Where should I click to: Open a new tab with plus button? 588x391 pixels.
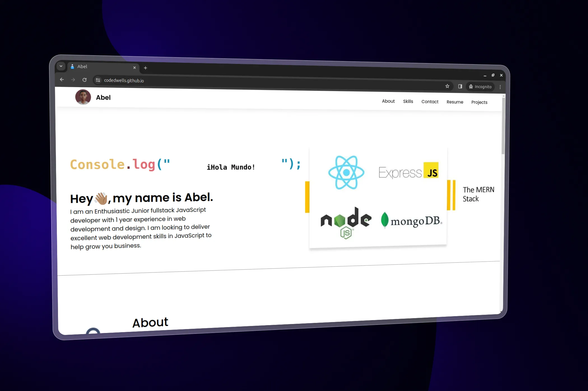coord(145,68)
